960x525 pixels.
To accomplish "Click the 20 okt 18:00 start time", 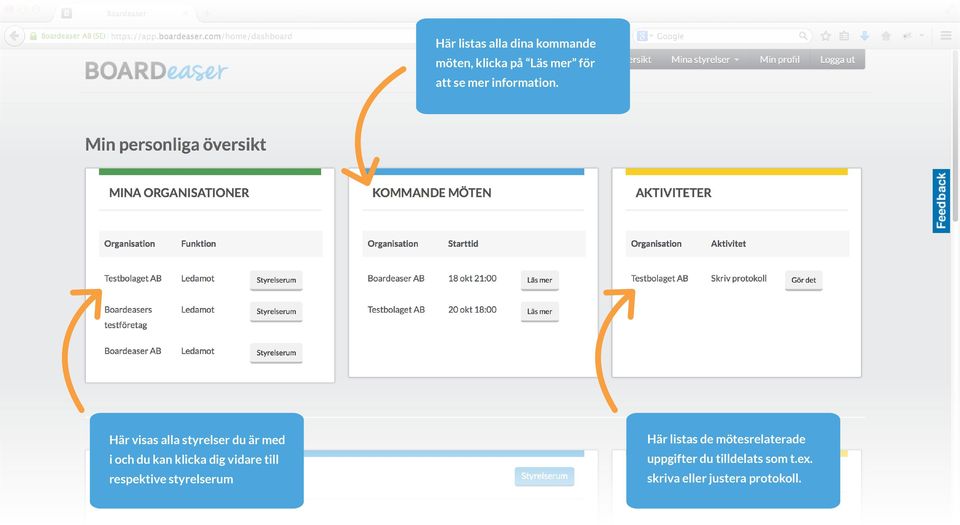I will pos(472,310).
